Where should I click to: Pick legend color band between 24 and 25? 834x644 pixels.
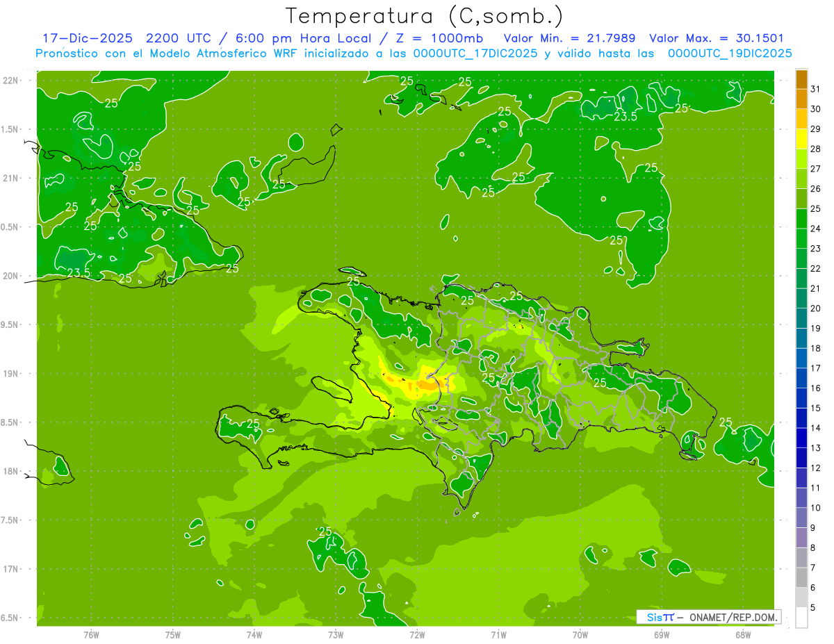tap(801, 218)
